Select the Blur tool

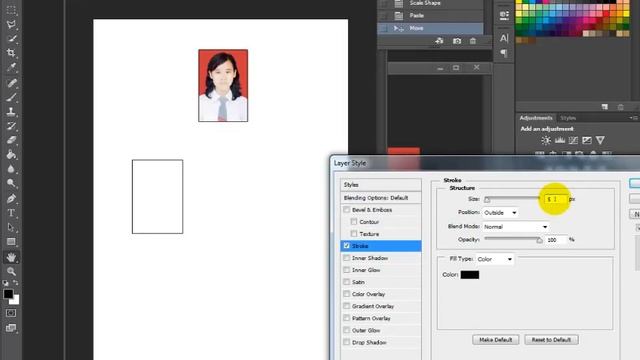click(11, 169)
